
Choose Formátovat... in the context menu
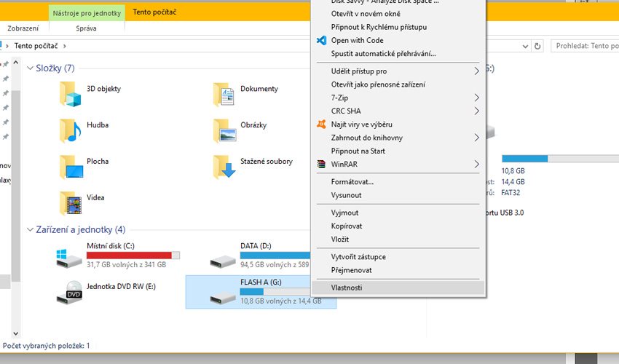coord(352,182)
